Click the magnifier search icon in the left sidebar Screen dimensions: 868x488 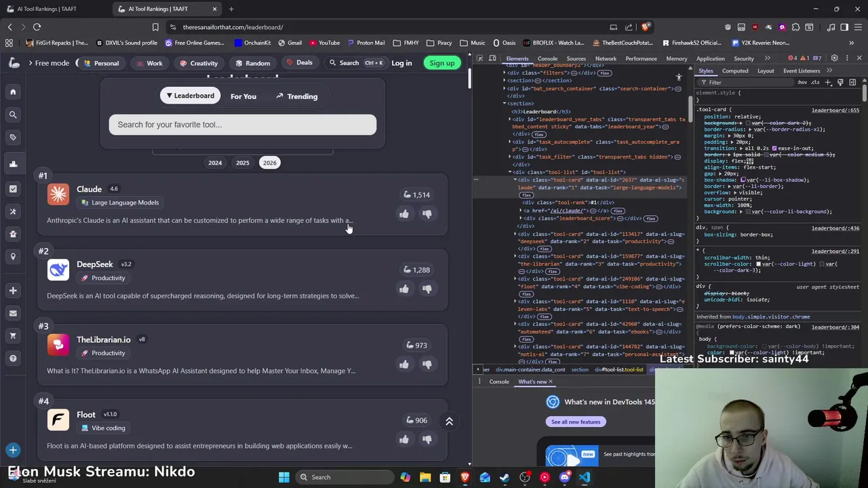point(13,115)
